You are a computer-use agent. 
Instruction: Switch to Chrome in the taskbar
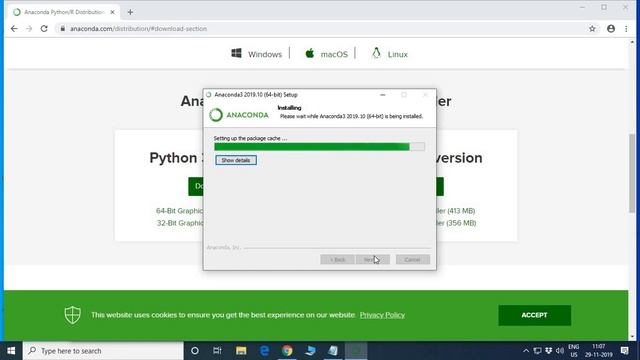[x=287, y=351]
